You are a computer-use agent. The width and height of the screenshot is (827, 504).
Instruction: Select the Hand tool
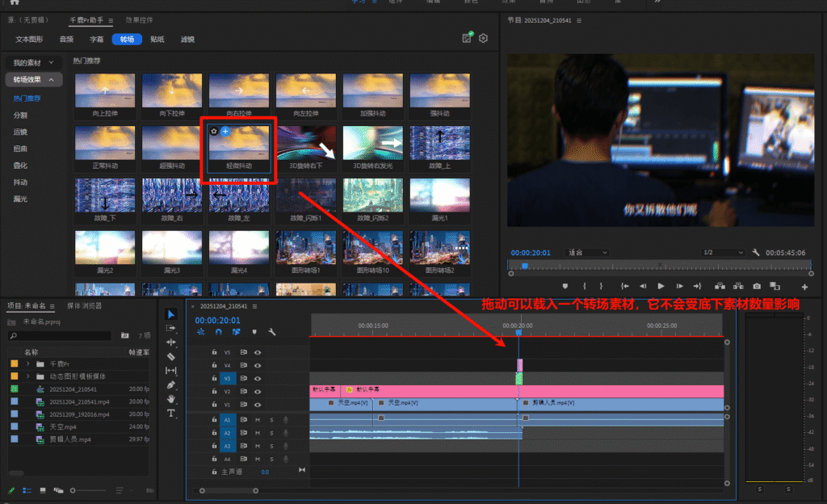171,399
